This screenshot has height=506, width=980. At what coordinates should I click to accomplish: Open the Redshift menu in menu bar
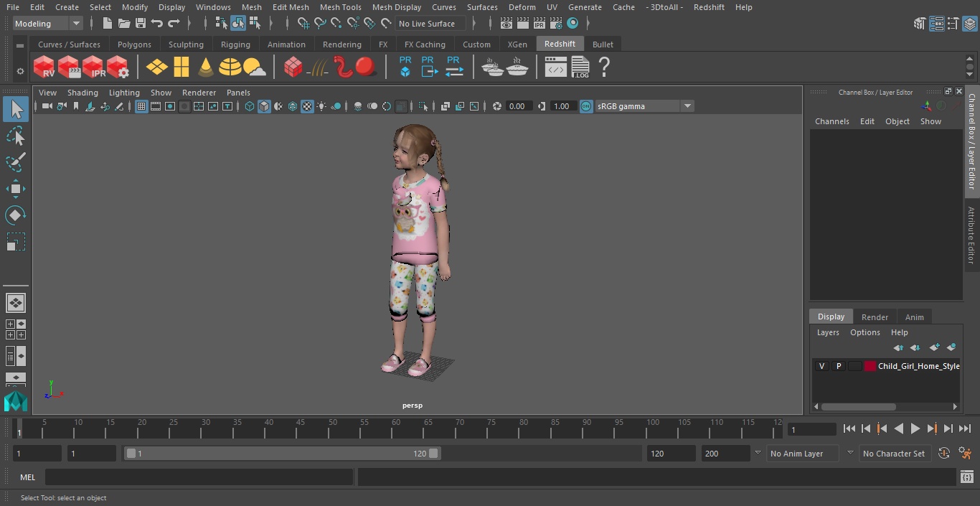pyautogui.click(x=709, y=7)
